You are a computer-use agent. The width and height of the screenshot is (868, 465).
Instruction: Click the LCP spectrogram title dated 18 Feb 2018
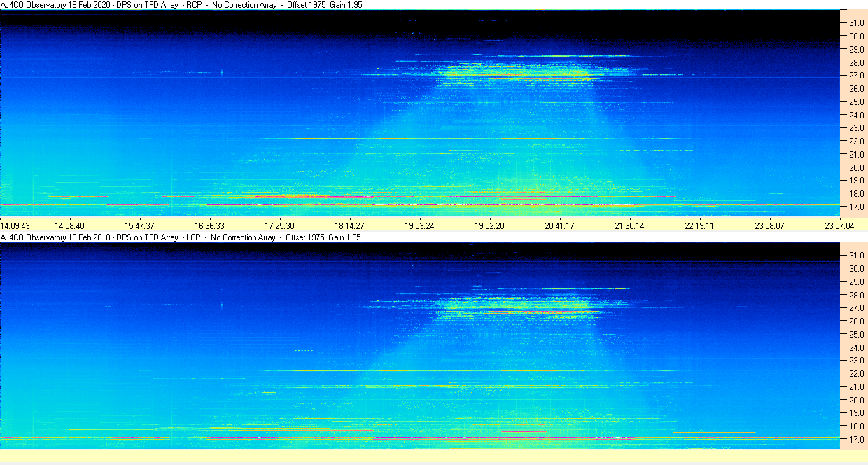tap(181, 237)
